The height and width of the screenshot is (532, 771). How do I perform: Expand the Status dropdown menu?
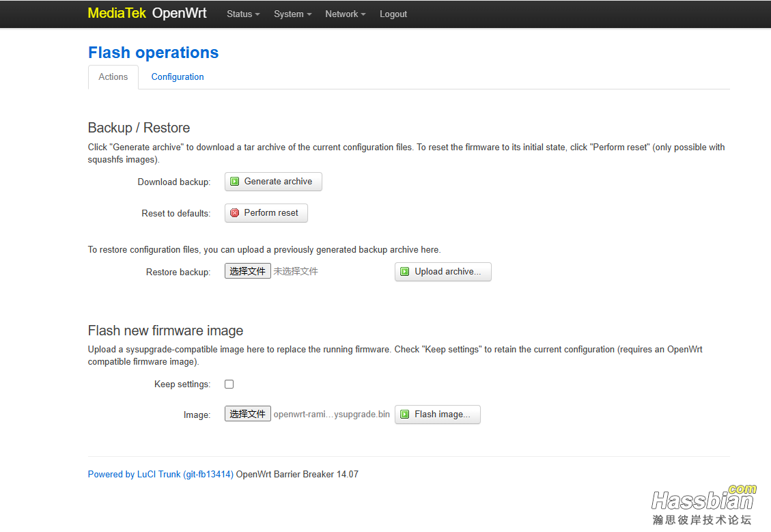(x=243, y=14)
